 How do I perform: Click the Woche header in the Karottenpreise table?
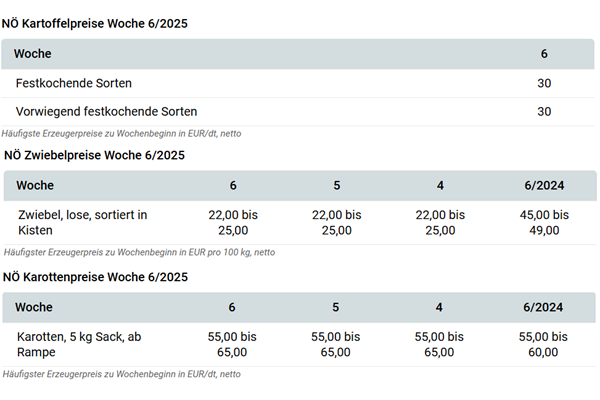[x=35, y=308]
